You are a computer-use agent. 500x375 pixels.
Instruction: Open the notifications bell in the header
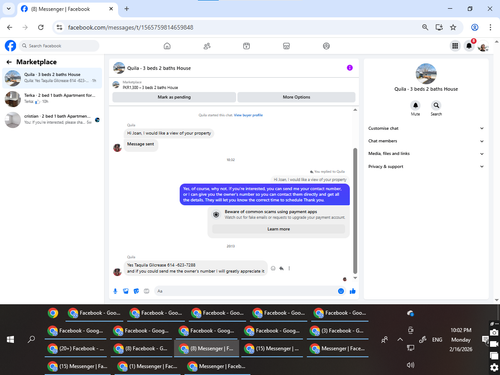[469, 46]
